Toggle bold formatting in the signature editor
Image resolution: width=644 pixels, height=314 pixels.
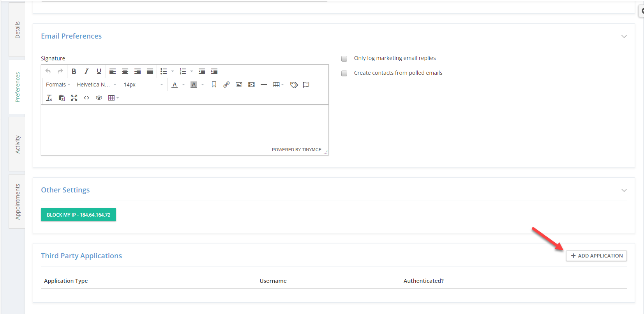[74, 71]
